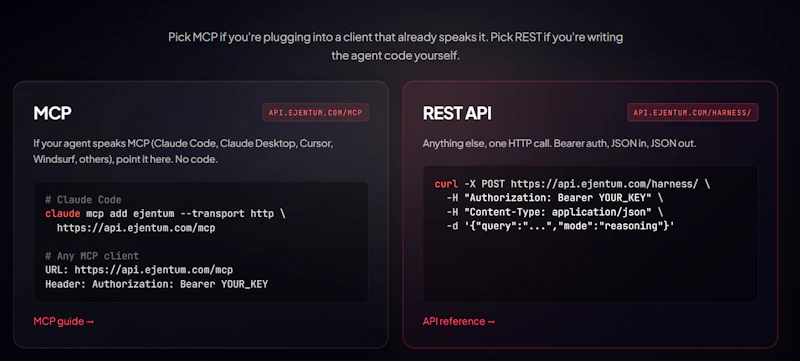Click the REST API card heading

coord(457,113)
